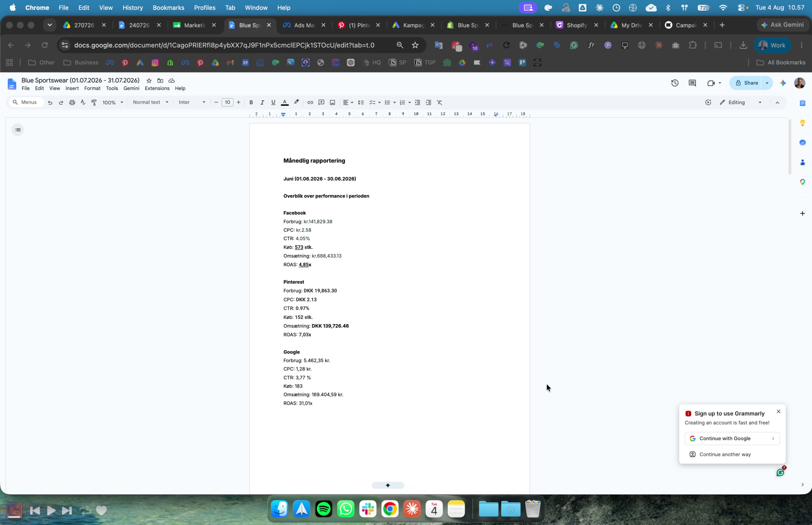The width and height of the screenshot is (812, 525).
Task: Open Google Keep side panel
Action: (x=803, y=123)
